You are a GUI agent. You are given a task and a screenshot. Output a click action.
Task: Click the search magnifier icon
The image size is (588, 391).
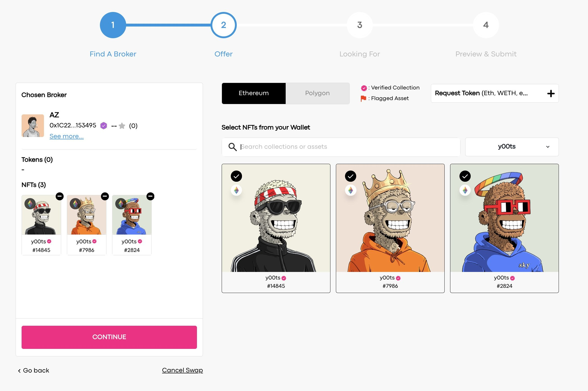[232, 147]
